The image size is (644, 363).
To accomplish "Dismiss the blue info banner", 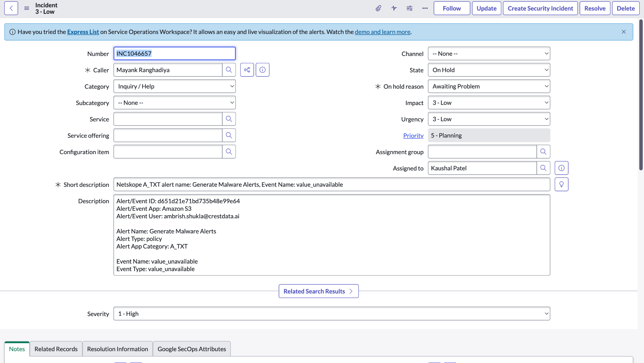I will pos(624,32).
